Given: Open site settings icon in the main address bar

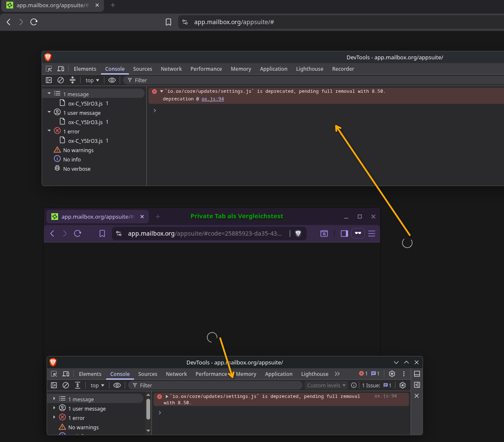Looking at the screenshot, I should (185, 22).
